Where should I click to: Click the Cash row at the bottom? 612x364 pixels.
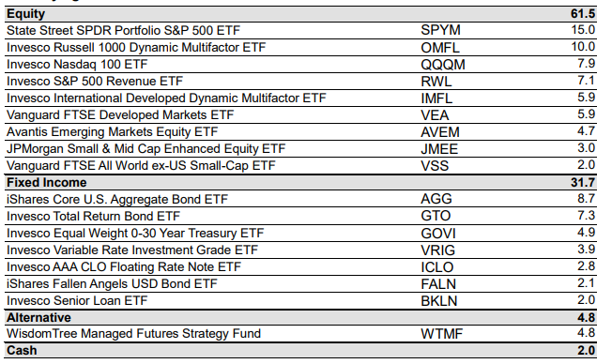(x=300, y=350)
